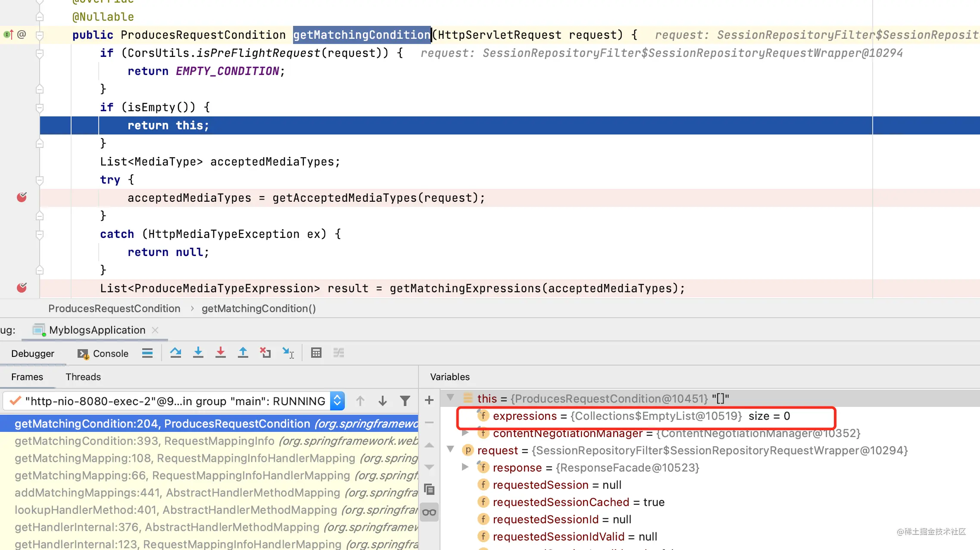
Task: Select the next frame down arrow
Action: [383, 401]
